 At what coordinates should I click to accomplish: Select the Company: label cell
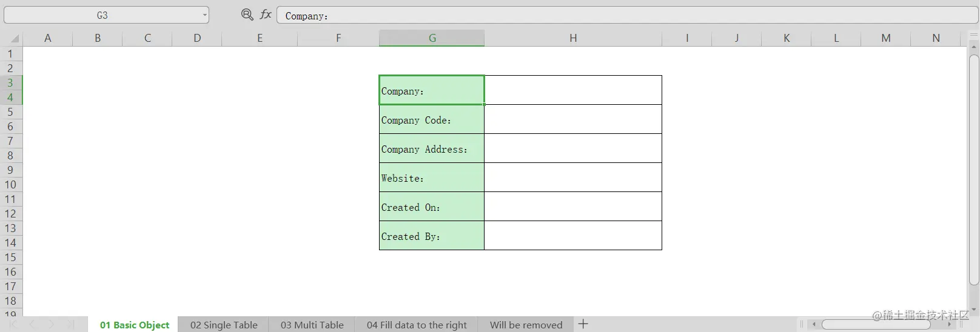coord(432,90)
